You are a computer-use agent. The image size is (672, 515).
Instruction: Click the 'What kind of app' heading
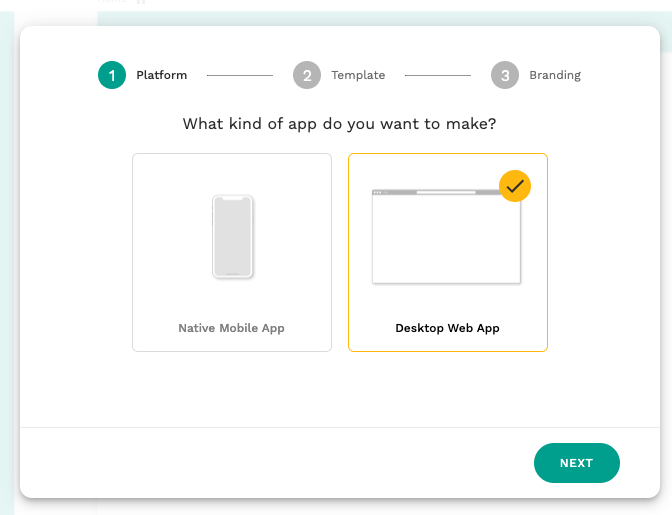tap(340, 125)
